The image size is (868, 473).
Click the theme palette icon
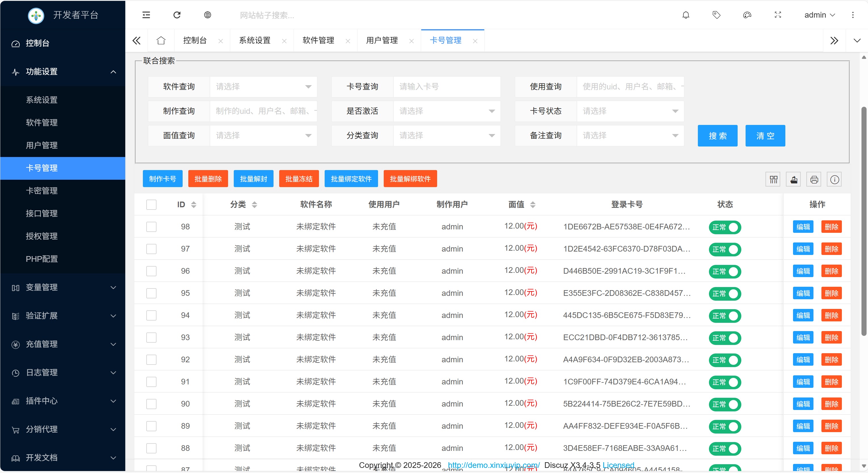(747, 15)
